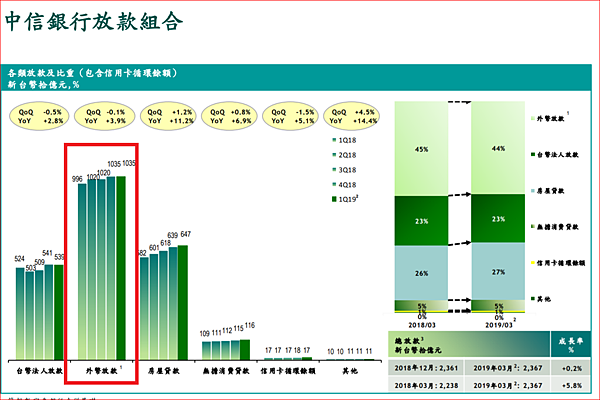This screenshot has height=400, width=600.
Task: Click the 27% light blue segment
Action: tap(498, 271)
